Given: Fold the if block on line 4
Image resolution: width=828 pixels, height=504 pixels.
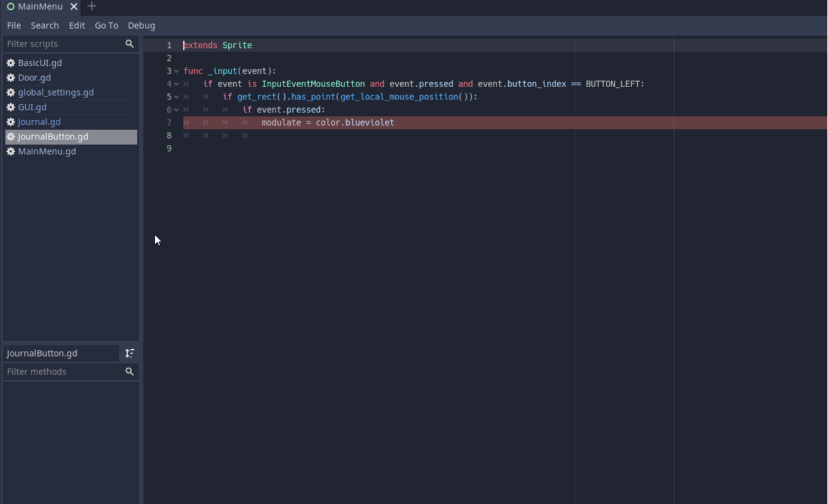Looking at the screenshot, I should [177, 84].
